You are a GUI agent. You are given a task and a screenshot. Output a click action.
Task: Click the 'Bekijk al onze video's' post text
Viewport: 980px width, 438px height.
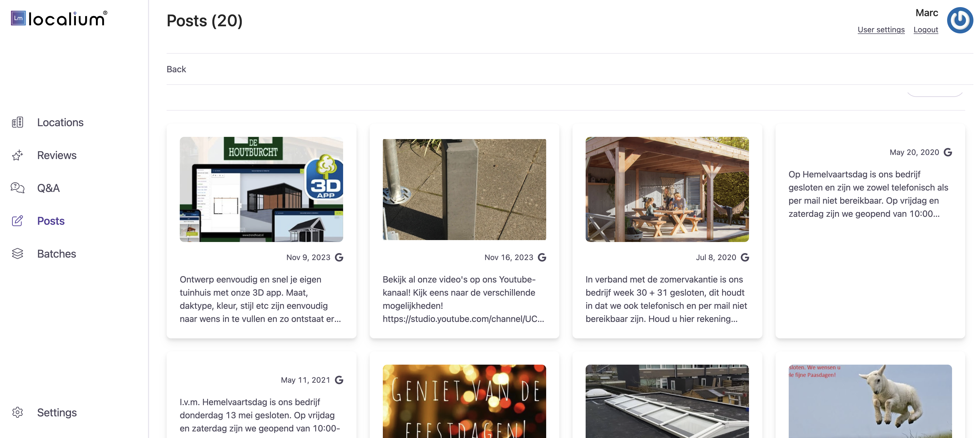[463, 299]
